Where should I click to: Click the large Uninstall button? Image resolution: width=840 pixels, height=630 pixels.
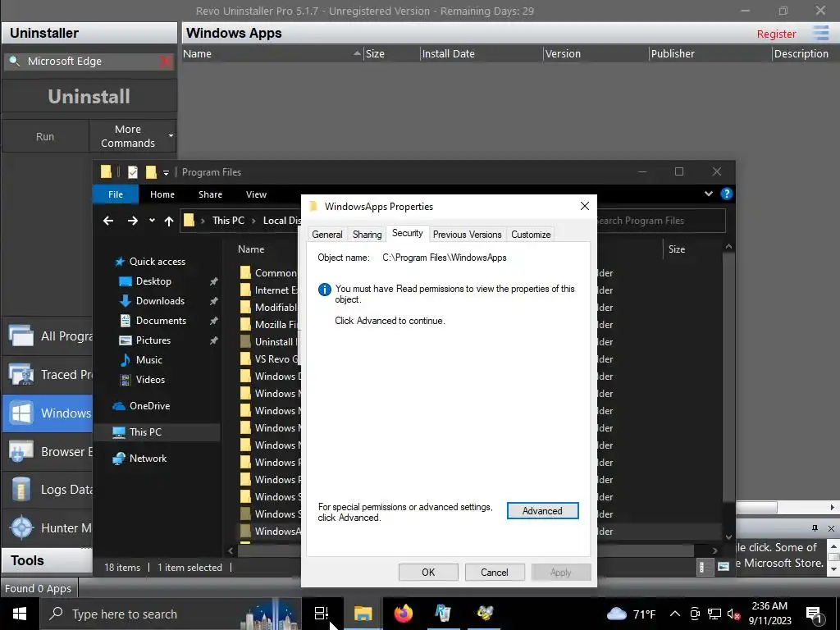tap(89, 97)
